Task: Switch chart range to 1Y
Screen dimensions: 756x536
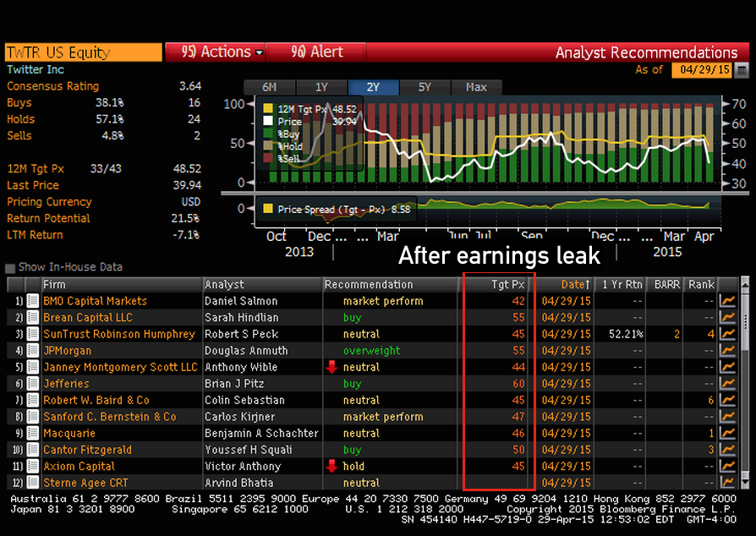Action: (x=321, y=87)
